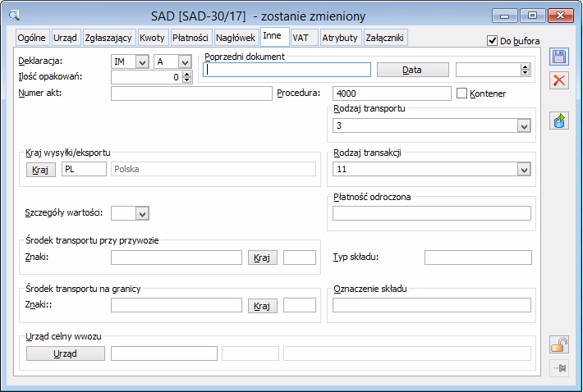The image size is (583, 392).
Task: Click the Urząd button in Urząd celny wwozu
Action: point(66,353)
